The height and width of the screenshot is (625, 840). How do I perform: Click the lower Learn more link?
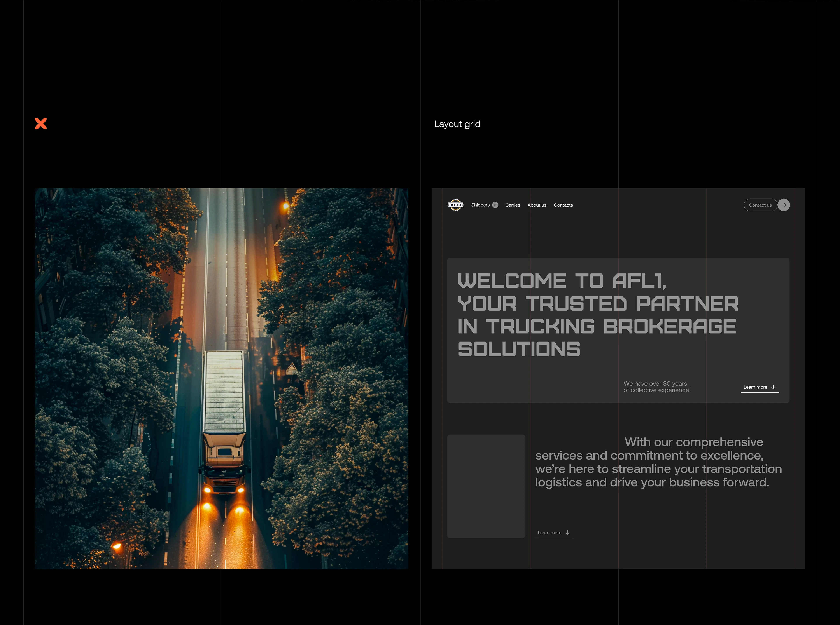(x=550, y=533)
